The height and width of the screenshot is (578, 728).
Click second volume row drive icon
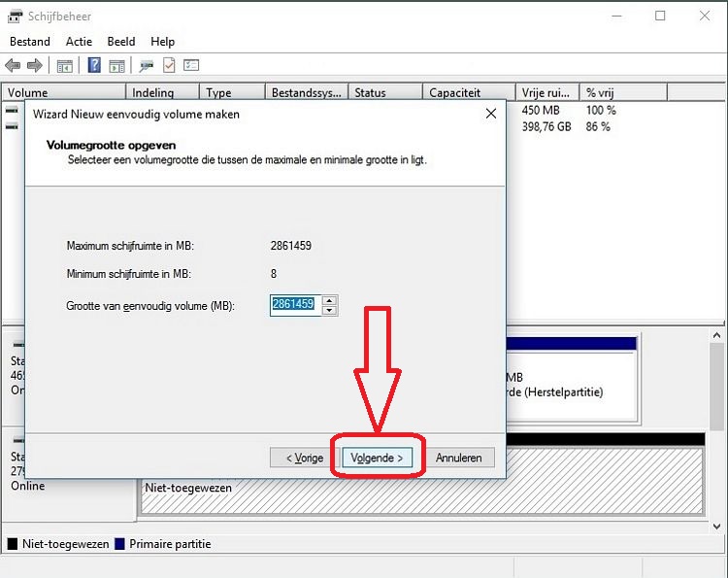click(12, 126)
